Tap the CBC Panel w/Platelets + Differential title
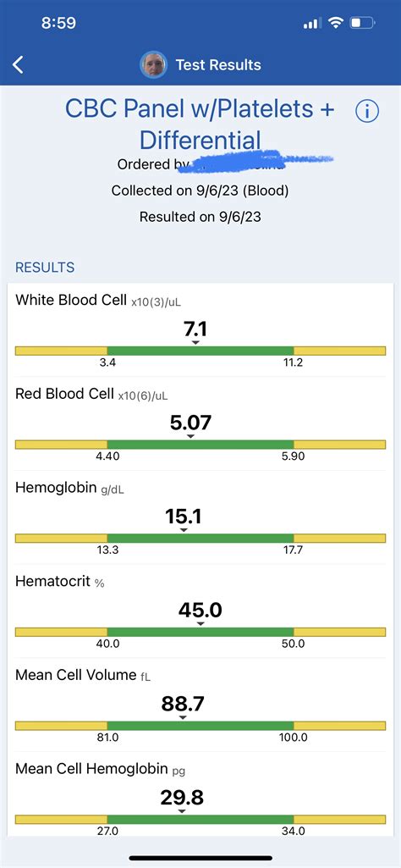 [200, 124]
